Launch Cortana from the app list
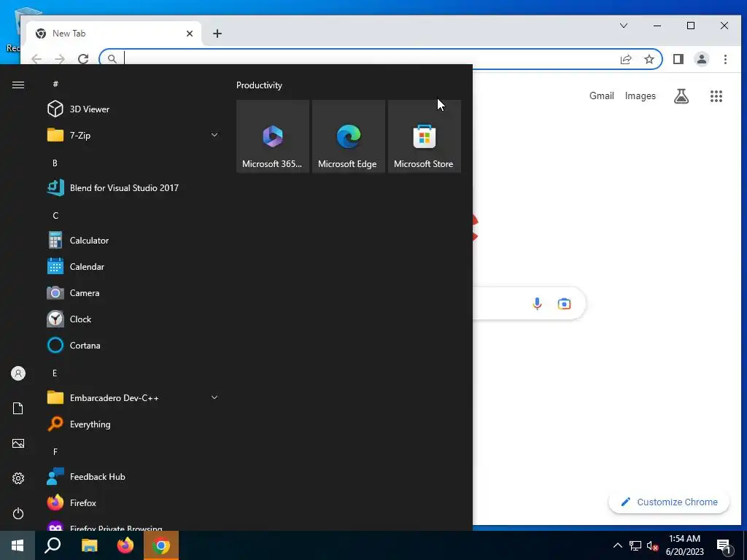This screenshot has width=747, height=560. click(x=133, y=345)
